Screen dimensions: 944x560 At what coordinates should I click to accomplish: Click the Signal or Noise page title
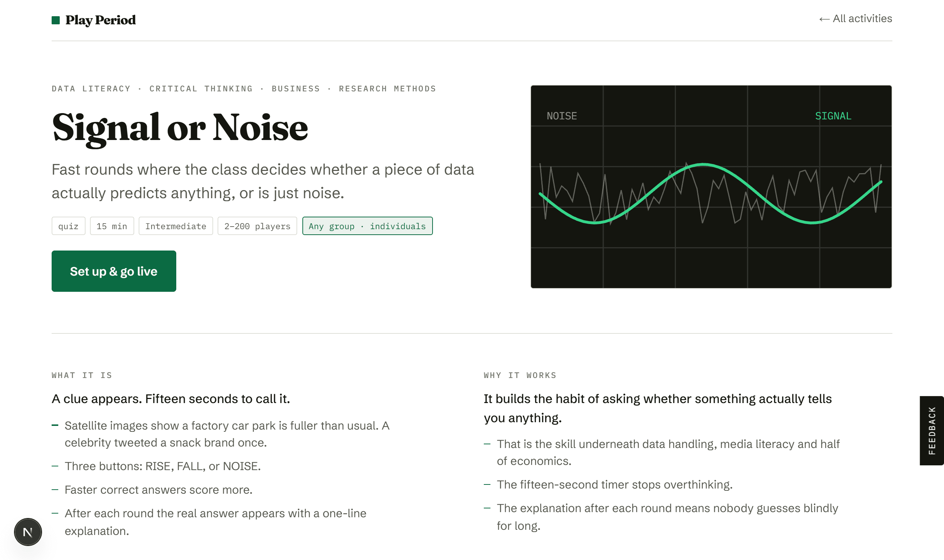pos(180,128)
